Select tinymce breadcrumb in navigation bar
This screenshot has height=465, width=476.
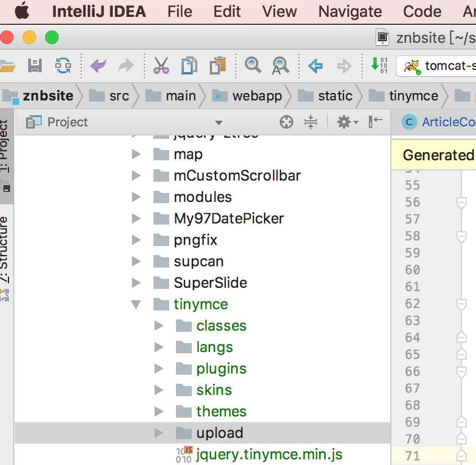403,96
